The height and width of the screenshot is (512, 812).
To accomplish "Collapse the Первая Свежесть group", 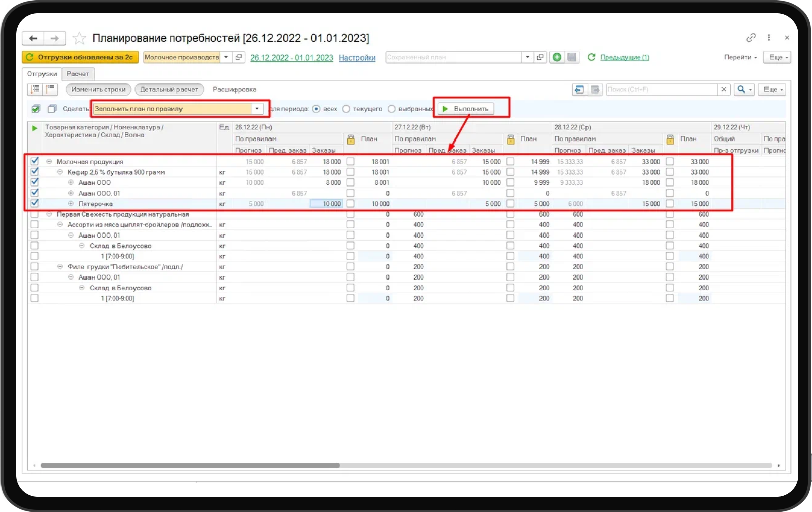I will point(49,214).
